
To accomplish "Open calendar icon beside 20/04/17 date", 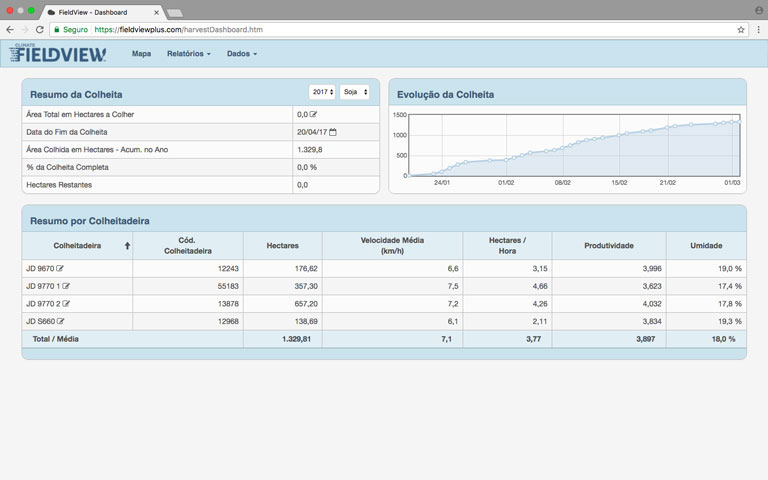I will (x=333, y=132).
